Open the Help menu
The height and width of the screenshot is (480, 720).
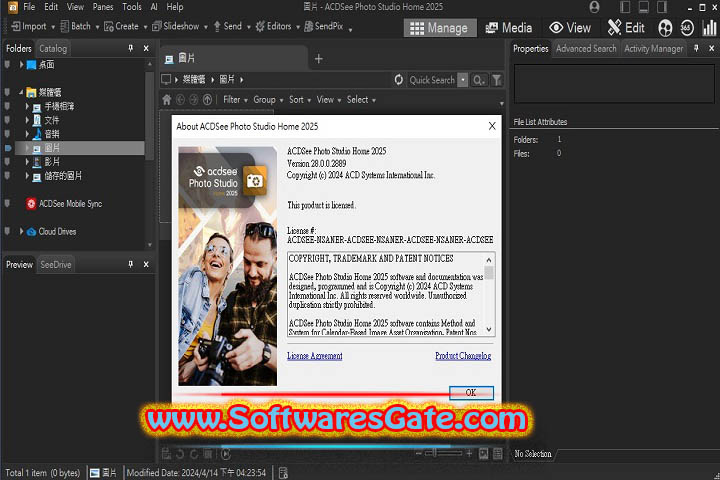[x=174, y=7]
